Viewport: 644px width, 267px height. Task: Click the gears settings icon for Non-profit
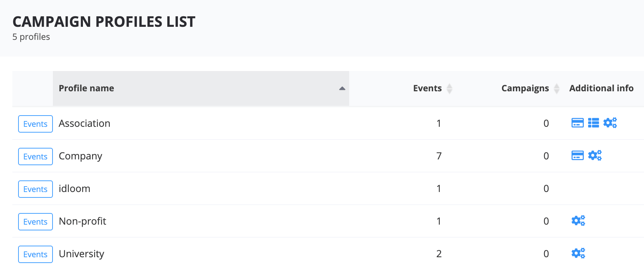pos(578,221)
